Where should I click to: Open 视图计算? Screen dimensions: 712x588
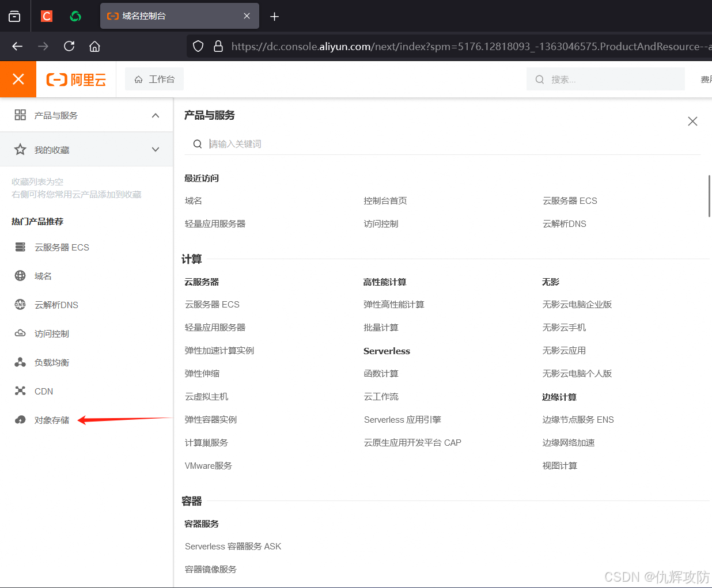coord(559,465)
